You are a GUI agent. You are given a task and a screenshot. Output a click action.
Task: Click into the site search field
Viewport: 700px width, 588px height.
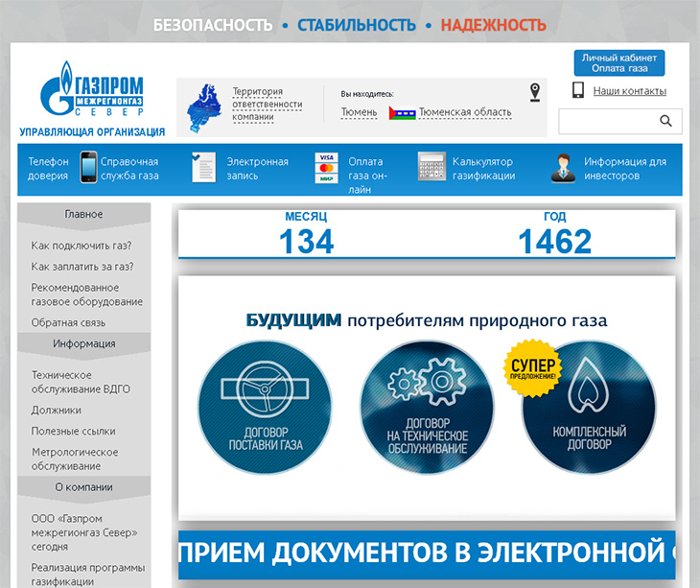[x=609, y=121]
